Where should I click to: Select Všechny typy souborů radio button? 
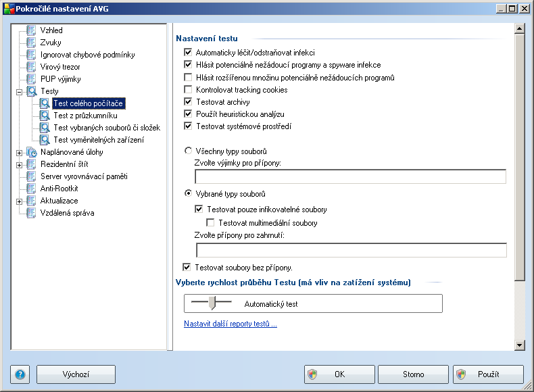click(x=188, y=151)
